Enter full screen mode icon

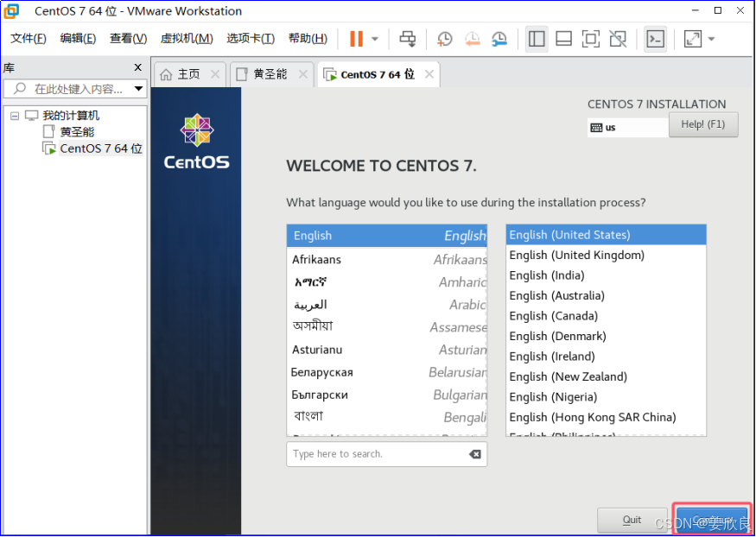point(591,39)
